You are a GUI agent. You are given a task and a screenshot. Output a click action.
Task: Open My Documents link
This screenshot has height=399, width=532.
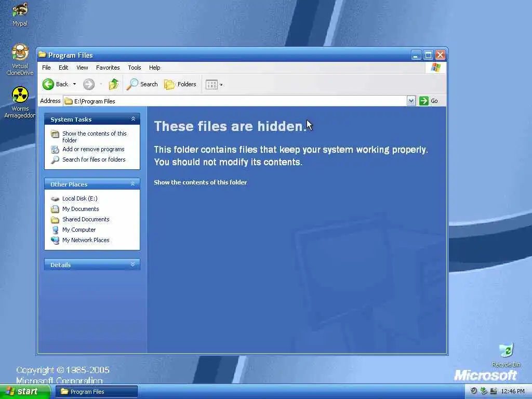[x=81, y=209]
